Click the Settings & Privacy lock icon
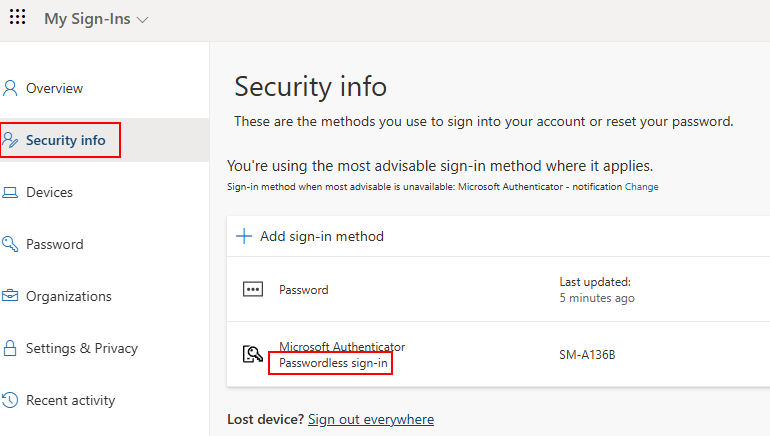Screen dimensions: 770x436 point(10,348)
